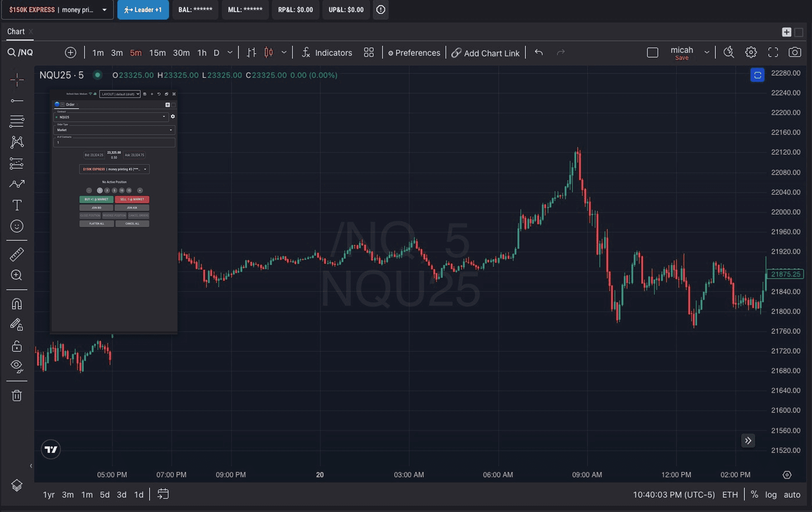The height and width of the screenshot is (512, 812).
Task: Open the Order Type dropdown showing Market
Action: (114, 130)
